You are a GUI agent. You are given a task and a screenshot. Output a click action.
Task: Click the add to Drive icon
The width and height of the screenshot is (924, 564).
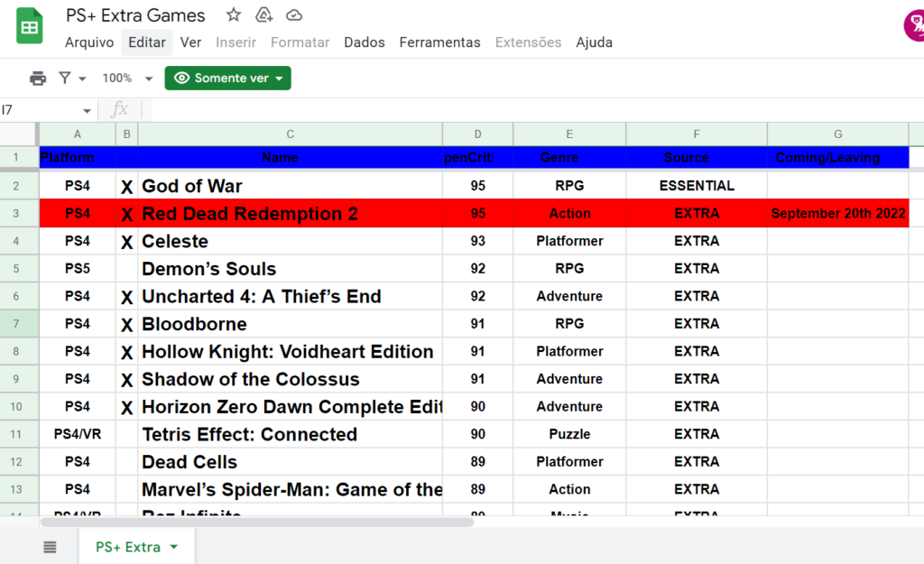[x=263, y=14]
